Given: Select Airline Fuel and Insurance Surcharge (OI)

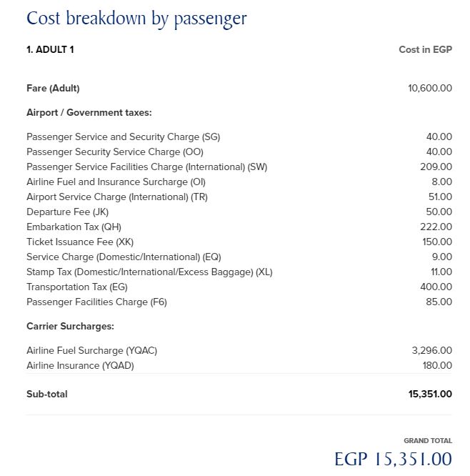Looking at the screenshot, I should point(116,182).
